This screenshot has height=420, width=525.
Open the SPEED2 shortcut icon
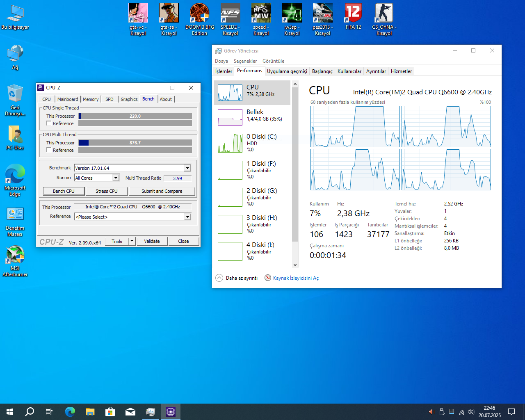[x=230, y=19]
